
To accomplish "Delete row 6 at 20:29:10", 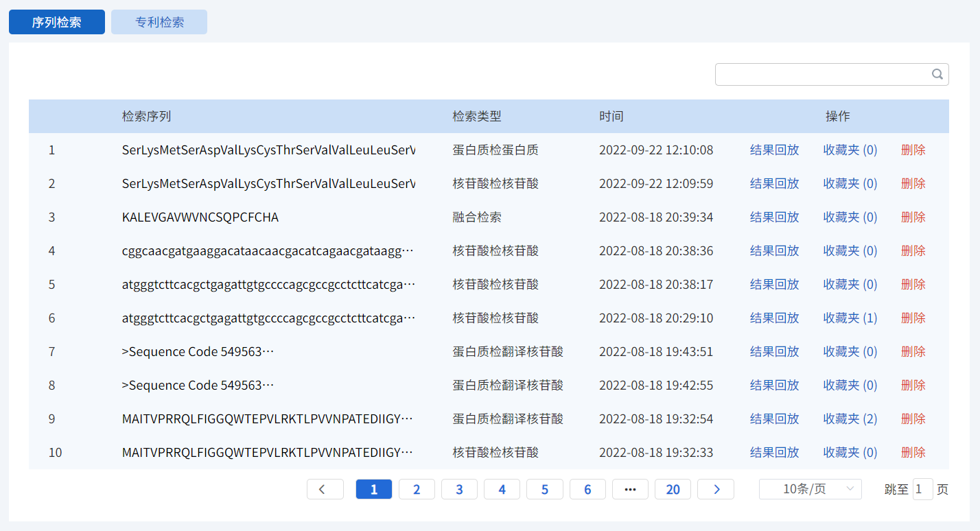I will tap(913, 318).
